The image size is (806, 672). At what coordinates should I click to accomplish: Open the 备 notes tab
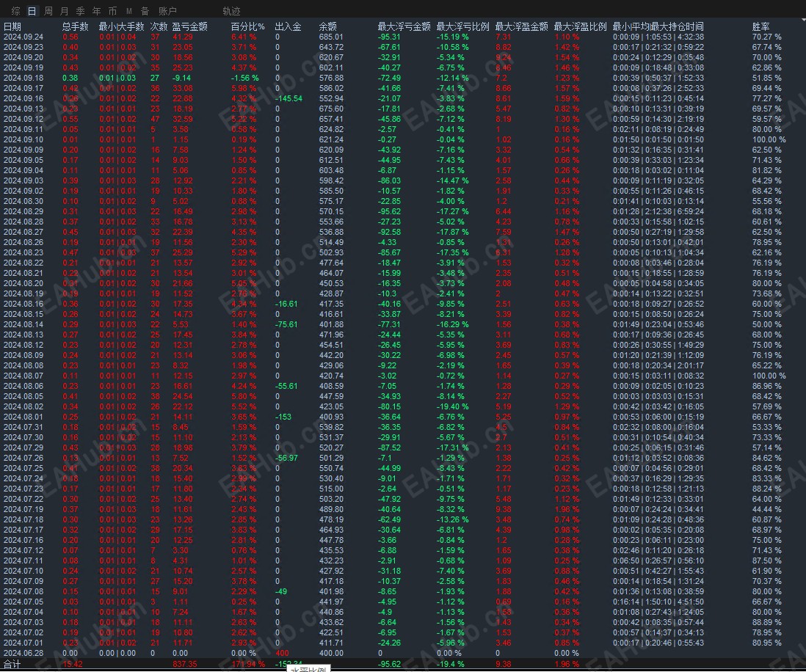(145, 11)
